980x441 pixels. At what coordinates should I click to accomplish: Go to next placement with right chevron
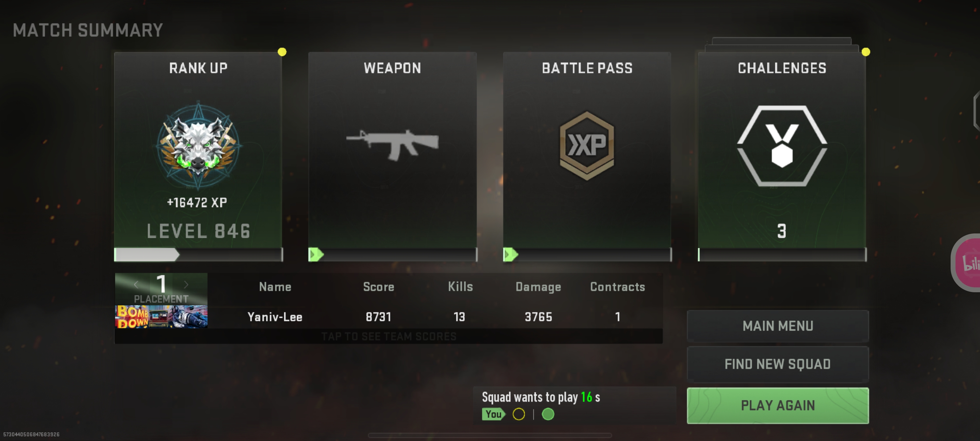[186, 284]
